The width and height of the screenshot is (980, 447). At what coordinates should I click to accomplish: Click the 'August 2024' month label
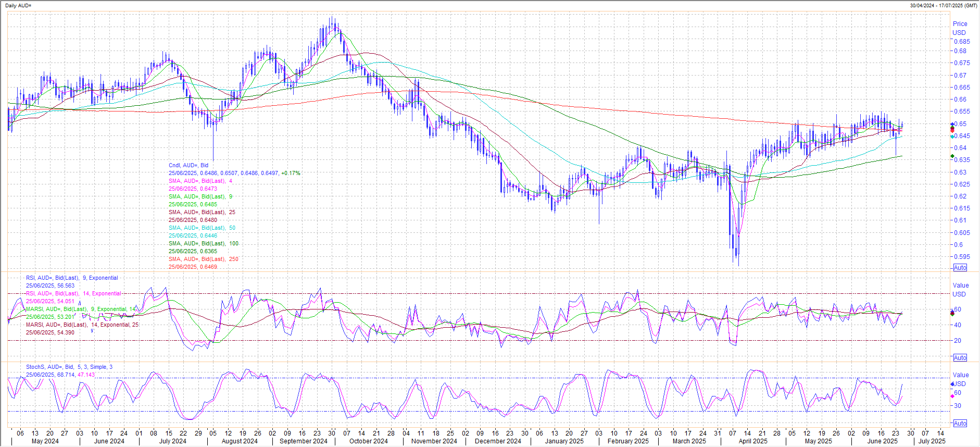point(240,441)
